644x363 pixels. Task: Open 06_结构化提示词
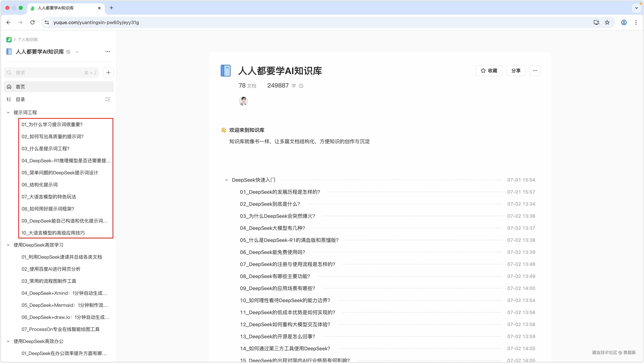(x=39, y=185)
